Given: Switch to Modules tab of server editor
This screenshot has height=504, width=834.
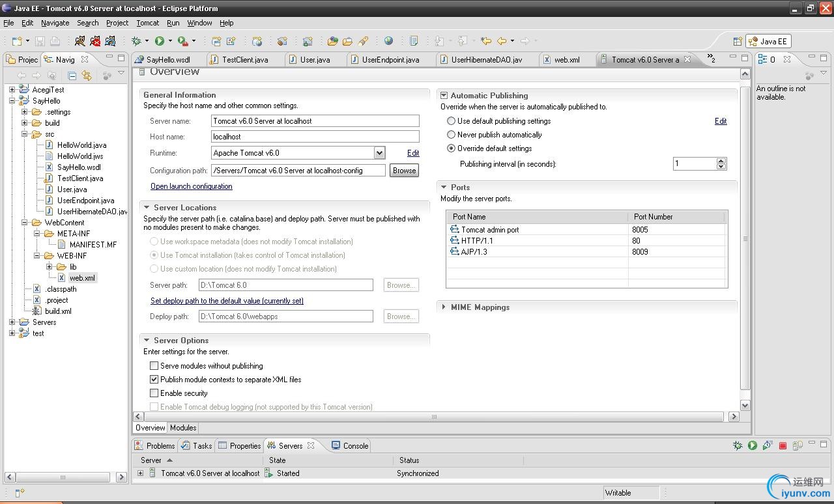Looking at the screenshot, I should [x=183, y=428].
